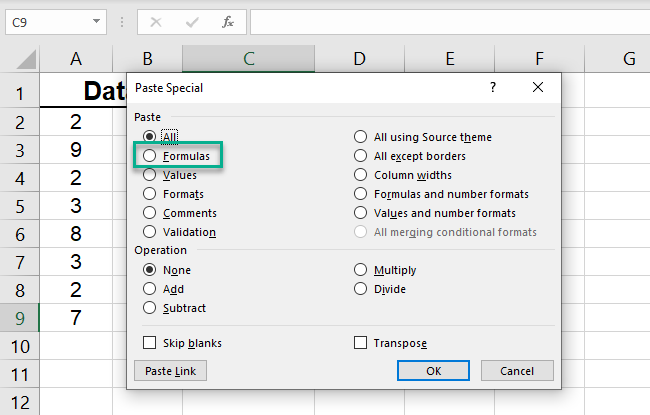Choose the Multiply operation
This screenshot has height=415, width=650.
click(x=360, y=270)
